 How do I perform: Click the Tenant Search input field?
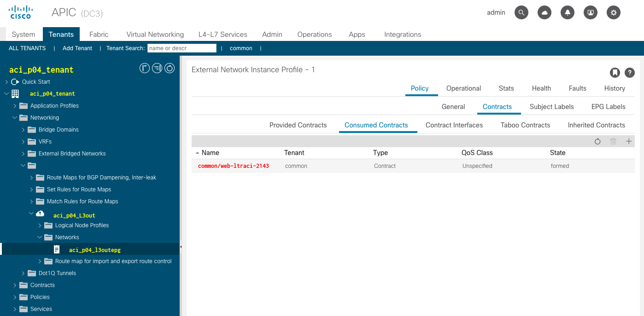click(x=181, y=48)
